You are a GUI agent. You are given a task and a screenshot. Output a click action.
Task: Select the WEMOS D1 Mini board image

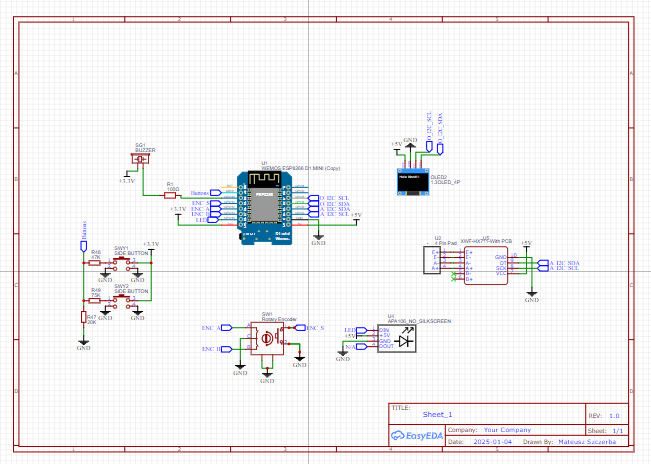(265, 208)
